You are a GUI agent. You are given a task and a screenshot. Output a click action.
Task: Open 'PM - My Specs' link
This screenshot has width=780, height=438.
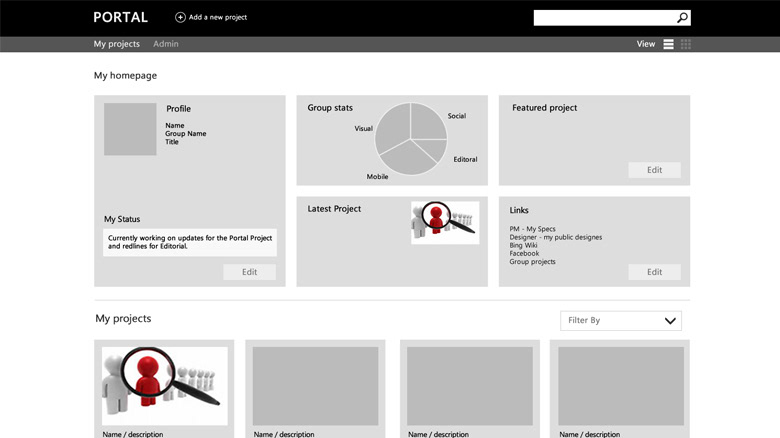[532, 229]
